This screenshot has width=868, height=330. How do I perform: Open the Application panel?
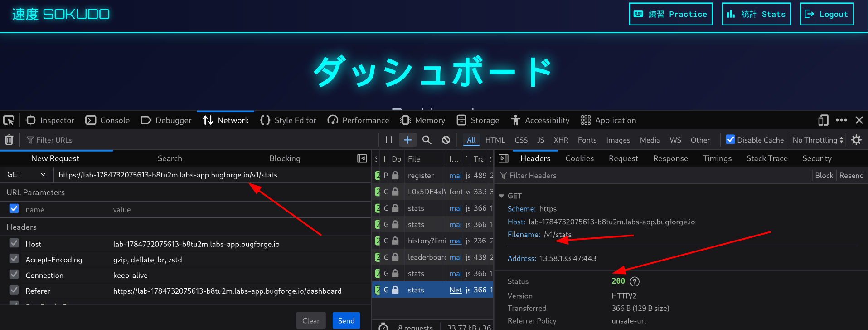[x=608, y=120]
